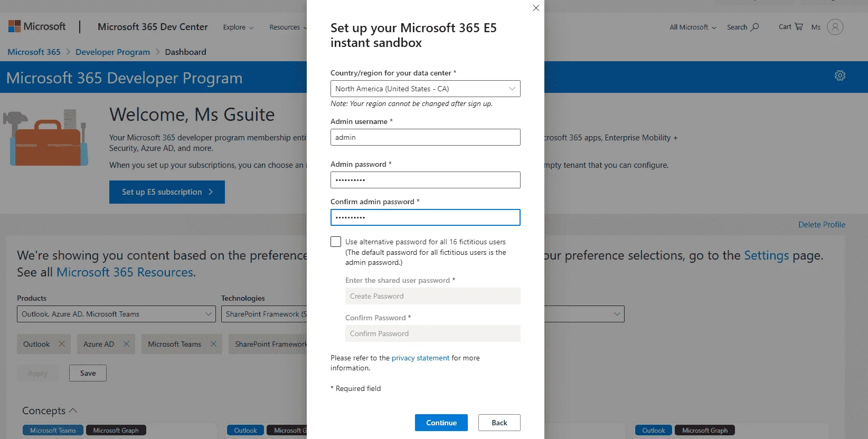This screenshot has height=439, width=868.
Task: Click the Back button
Action: (499, 423)
